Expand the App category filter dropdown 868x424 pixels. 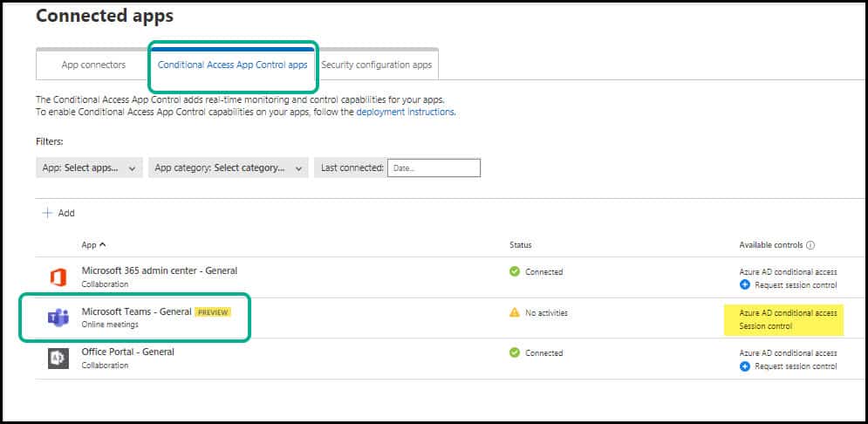click(x=228, y=168)
